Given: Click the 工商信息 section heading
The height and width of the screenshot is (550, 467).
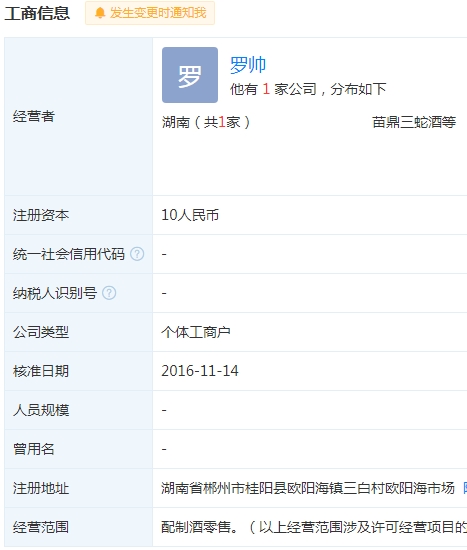Looking at the screenshot, I should [37, 13].
